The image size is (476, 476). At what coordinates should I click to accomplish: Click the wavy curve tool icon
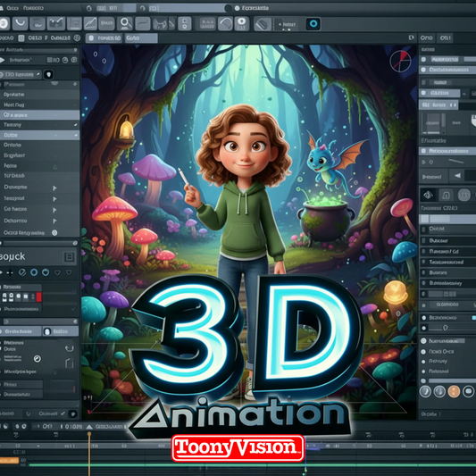[x=143, y=23]
